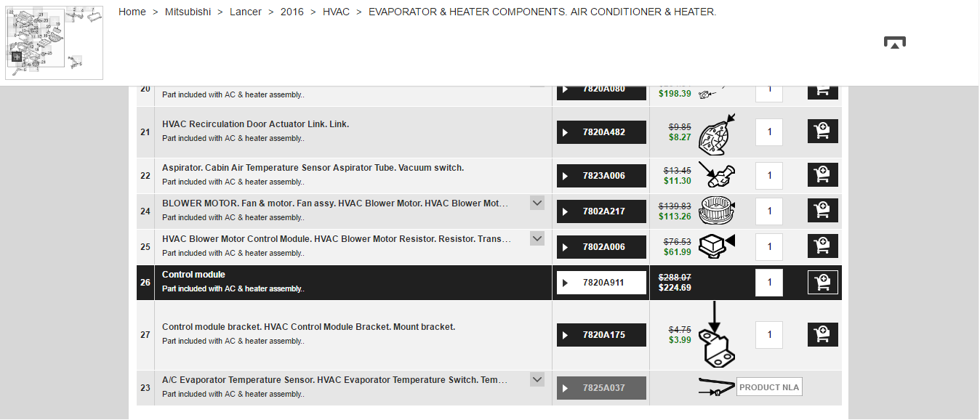The height and width of the screenshot is (420, 980).
Task: Expand A/C Evaporator Temperature Sensor description
Action: (x=537, y=379)
